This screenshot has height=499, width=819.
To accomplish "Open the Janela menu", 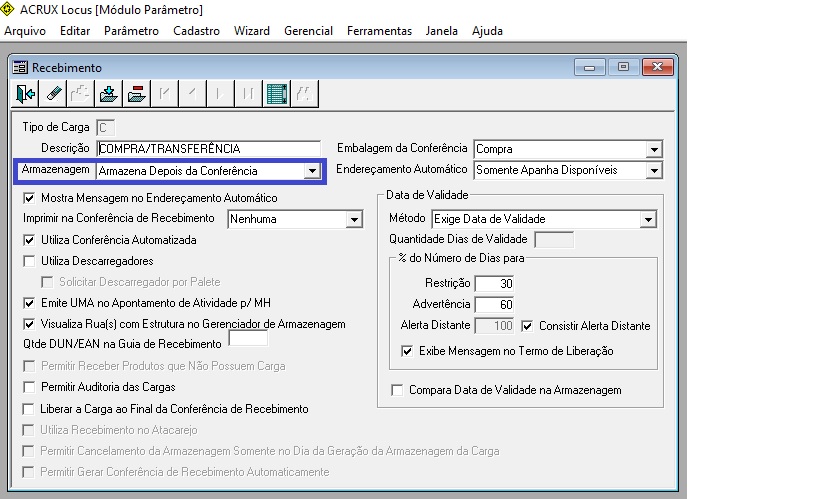I will point(441,31).
